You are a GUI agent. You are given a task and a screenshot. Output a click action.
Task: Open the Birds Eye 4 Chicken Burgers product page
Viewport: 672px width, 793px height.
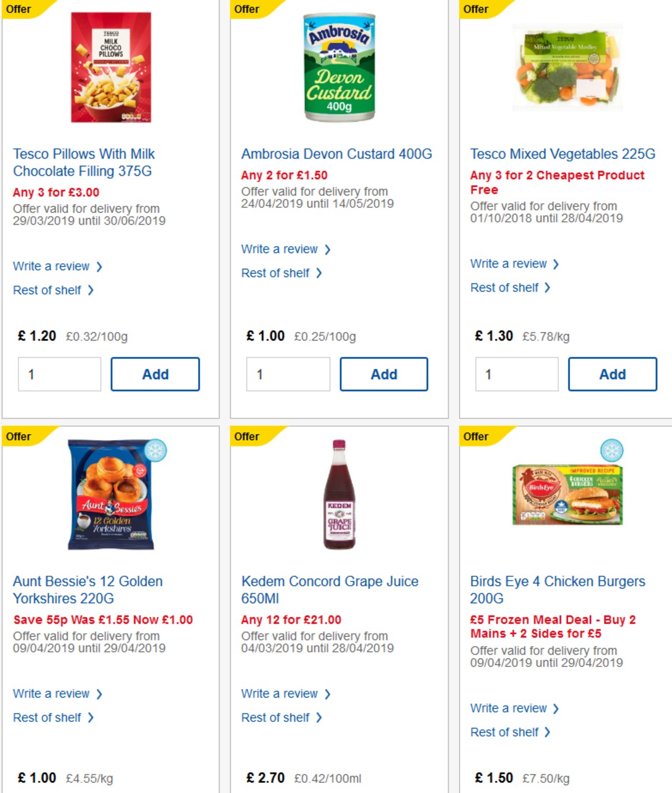[x=558, y=590]
